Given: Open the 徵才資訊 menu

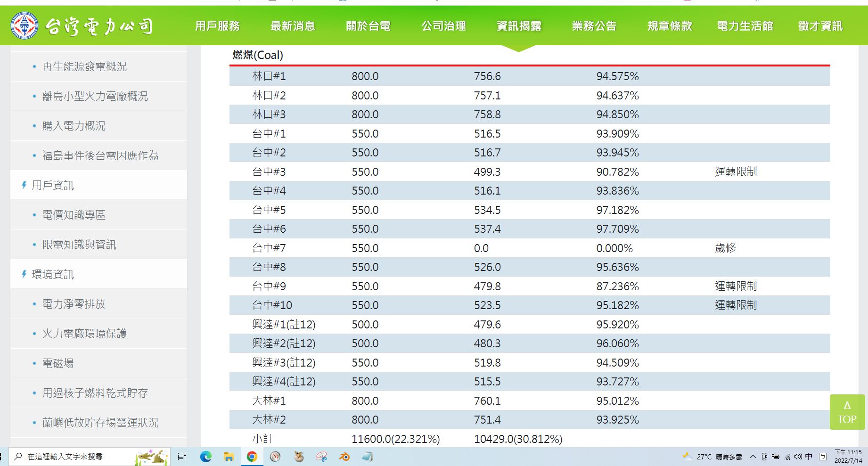Looking at the screenshot, I should [x=820, y=26].
